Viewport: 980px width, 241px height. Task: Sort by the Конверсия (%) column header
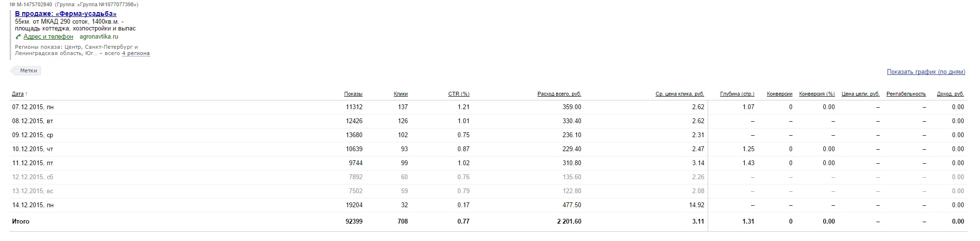817,94
